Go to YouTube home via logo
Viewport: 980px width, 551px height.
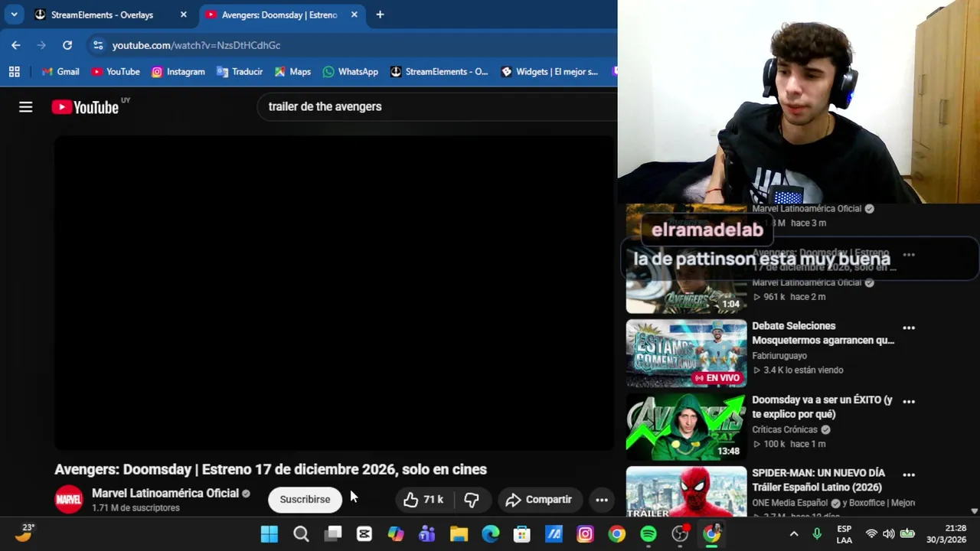point(85,107)
